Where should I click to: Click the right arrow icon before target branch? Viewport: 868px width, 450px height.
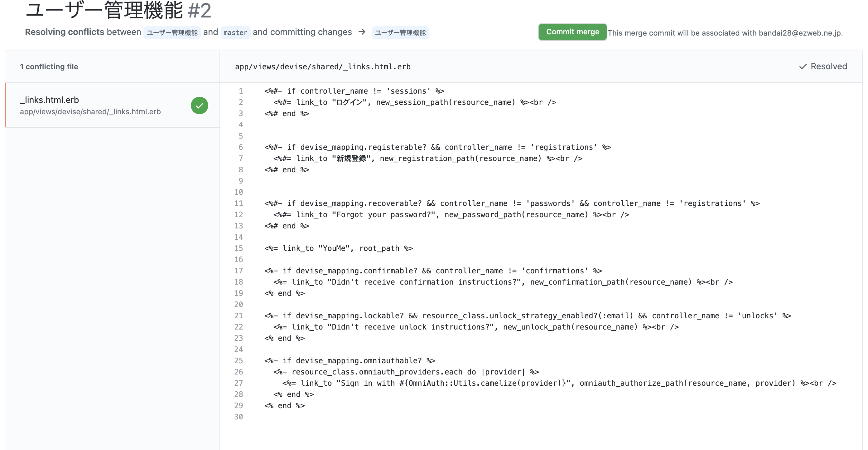coord(362,32)
